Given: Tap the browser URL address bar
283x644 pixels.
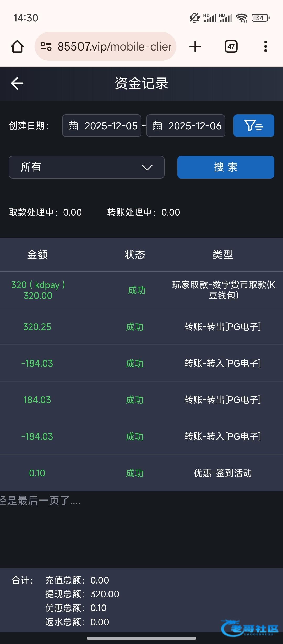Looking at the screenshot, I should [x=114, y=47].
